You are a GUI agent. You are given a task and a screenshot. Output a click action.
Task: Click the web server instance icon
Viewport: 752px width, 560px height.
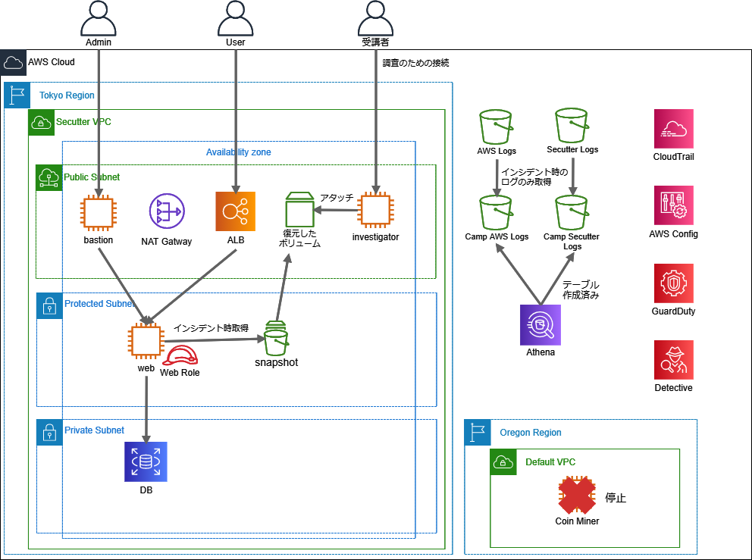(145, 341)
